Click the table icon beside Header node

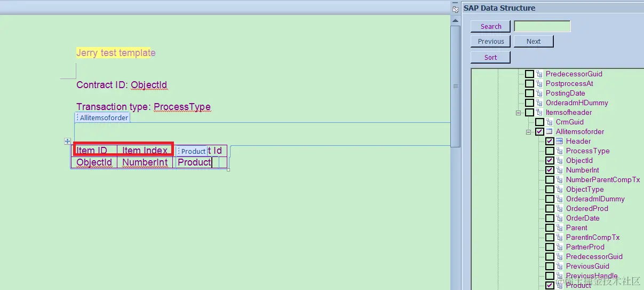pyautogui.click(x=560, y=141)
